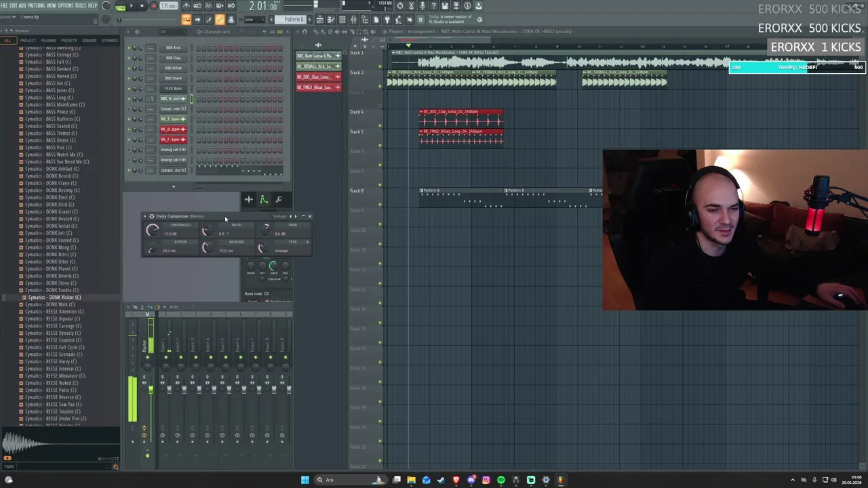Select the PROJECT browser tab

(x=28, y=41)
